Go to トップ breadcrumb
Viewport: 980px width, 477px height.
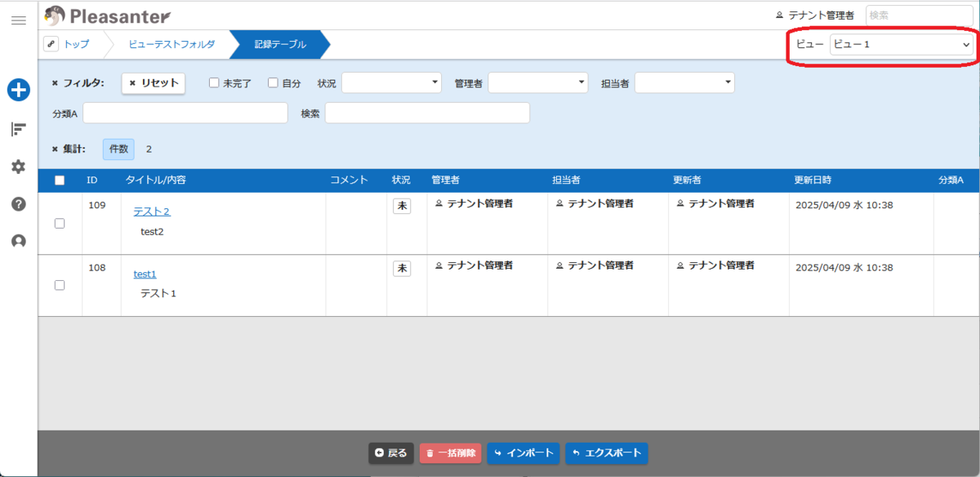pyautogui.click(x=76, y=44)
